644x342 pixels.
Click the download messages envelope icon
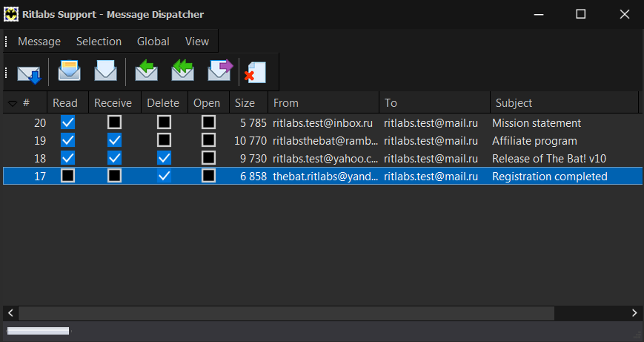coord(29,73)
